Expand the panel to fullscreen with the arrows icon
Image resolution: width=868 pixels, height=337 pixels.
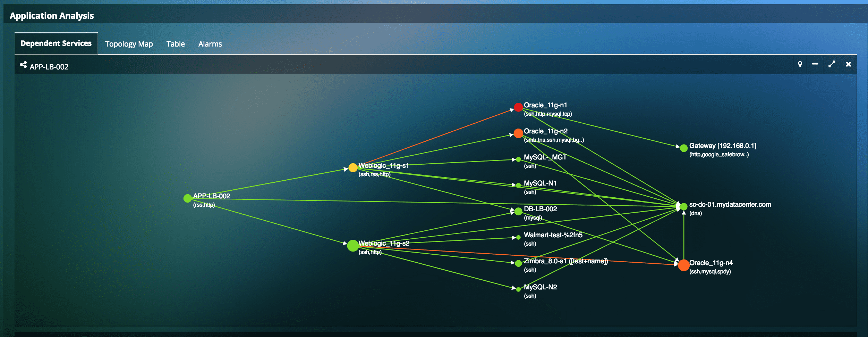click(832, 64)
